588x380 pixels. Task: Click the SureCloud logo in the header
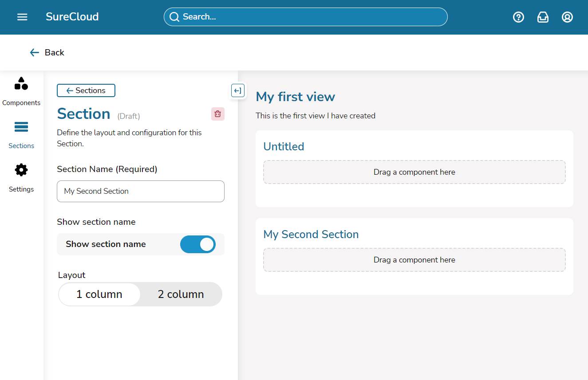coord(72,17)
